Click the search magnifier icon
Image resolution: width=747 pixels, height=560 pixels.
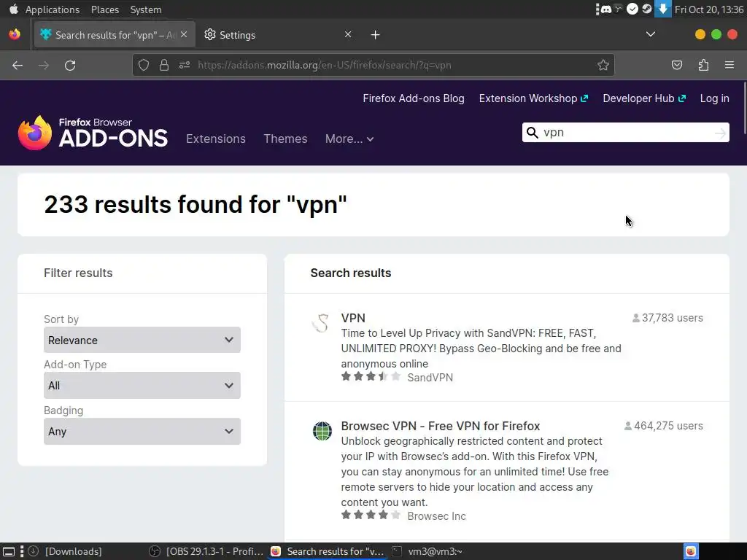click(x=532, y=133)
